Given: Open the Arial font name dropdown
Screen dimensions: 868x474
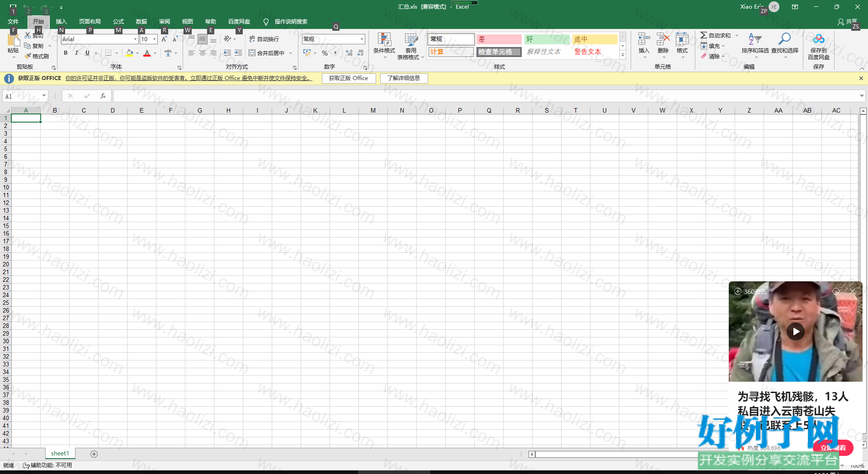Looking at the screenshot, I should click(x=135, y=39).
